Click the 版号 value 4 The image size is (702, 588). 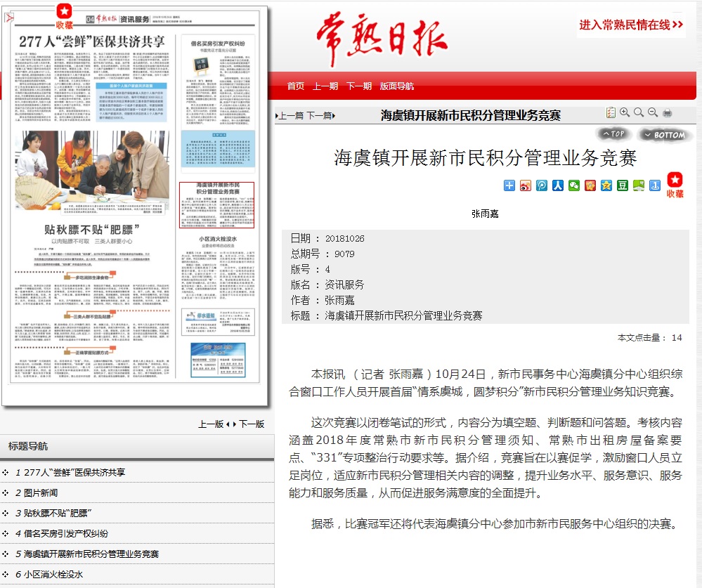(327, 269)
